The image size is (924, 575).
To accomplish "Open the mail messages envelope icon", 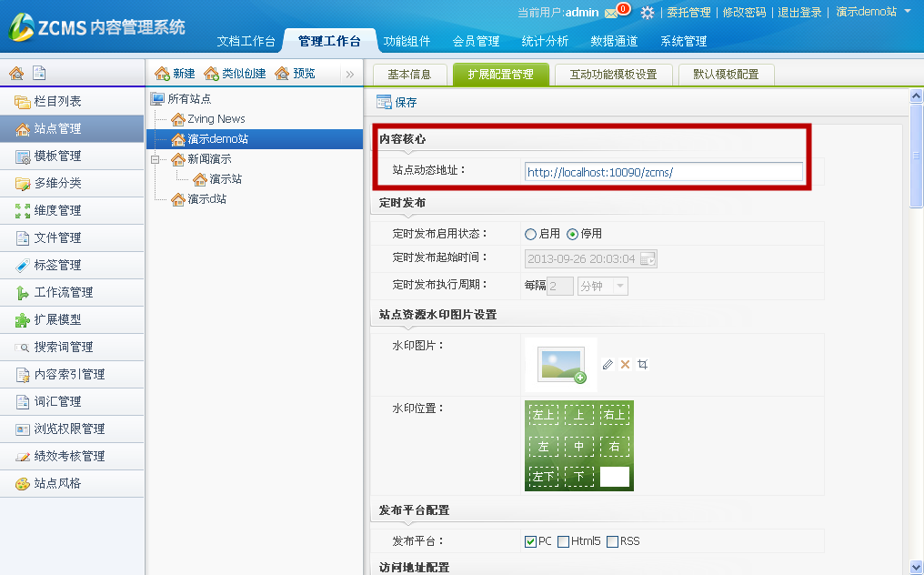I will (x=610, y=13).
